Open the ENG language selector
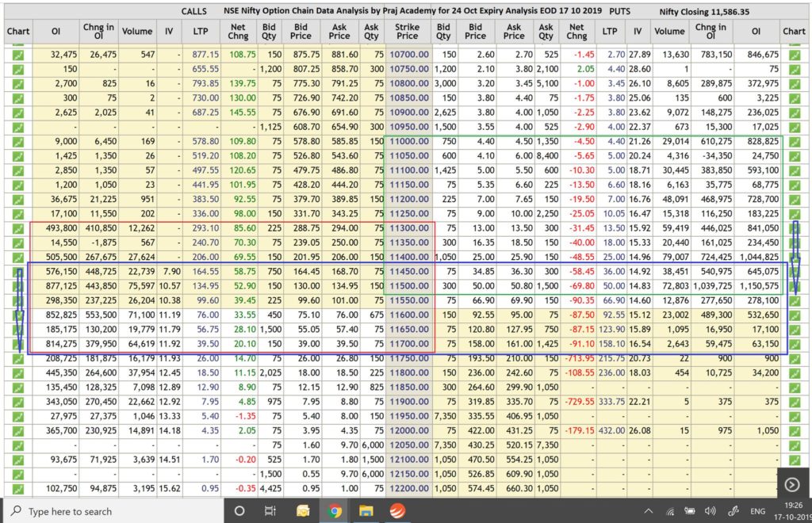Viewport: 812px width, 523px height. 759,511
